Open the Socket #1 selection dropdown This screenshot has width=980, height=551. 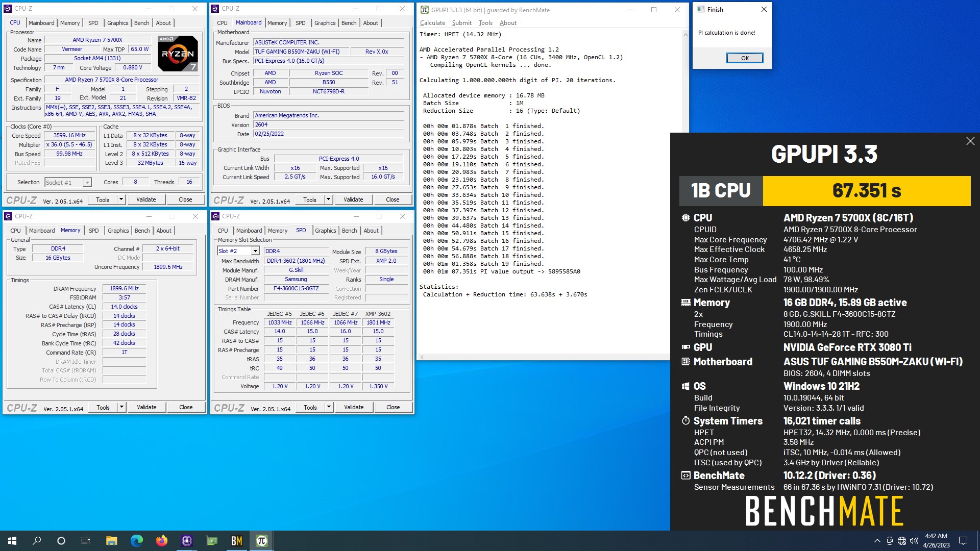tap(87, 183)
